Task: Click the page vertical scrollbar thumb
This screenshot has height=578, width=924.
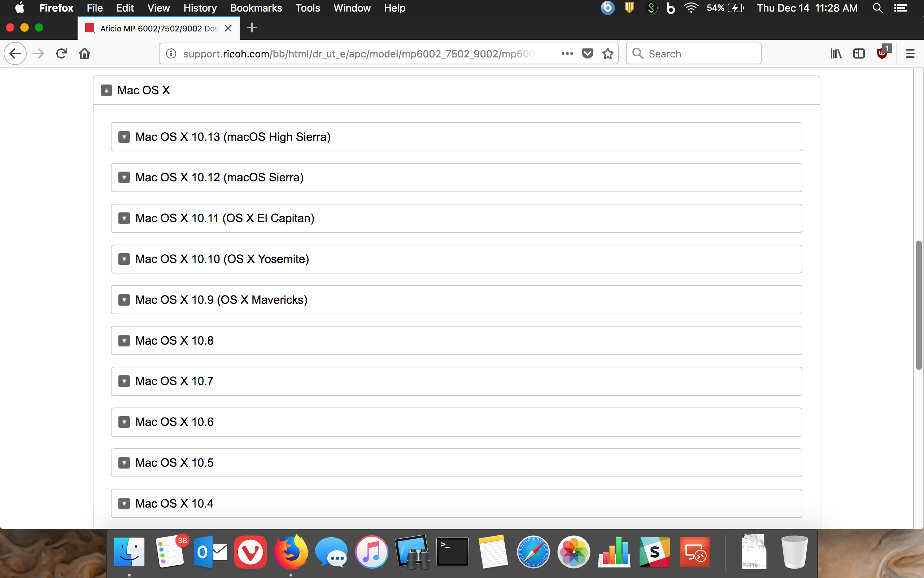Action: tap(919, 305)
